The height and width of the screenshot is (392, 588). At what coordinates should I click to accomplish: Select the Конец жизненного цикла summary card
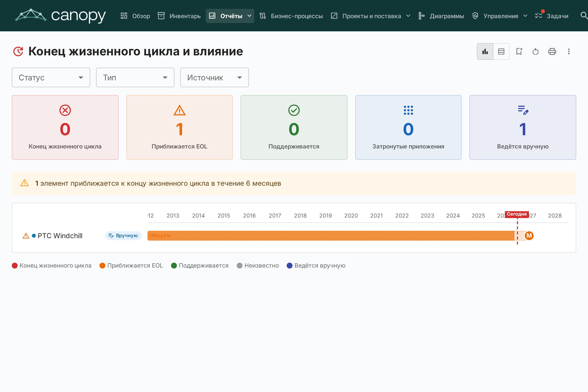pos(65,127)
